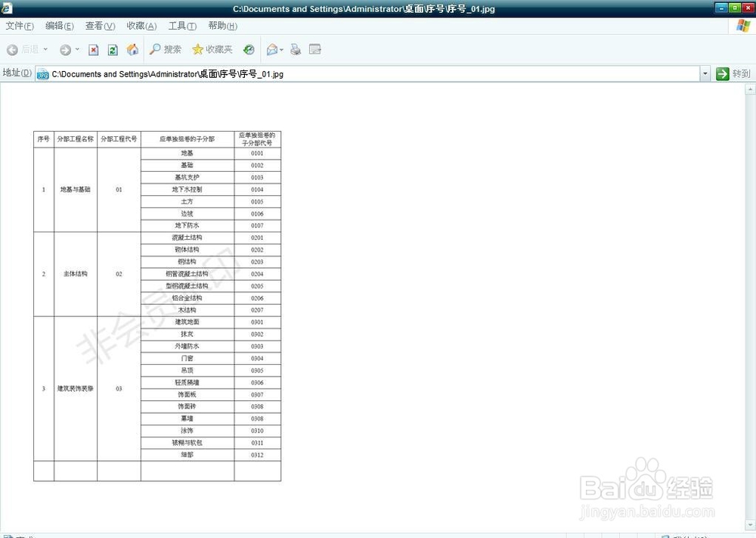756x538 pixels.
Task: Click the 转到 Go button
Action: [733, 74]
